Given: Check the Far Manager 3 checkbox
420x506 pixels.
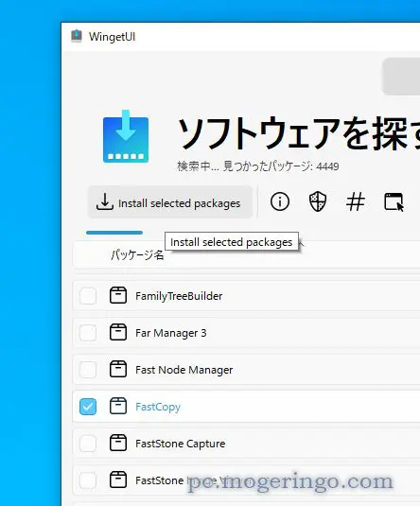Looking at the screenshot, I should [88, 333].
